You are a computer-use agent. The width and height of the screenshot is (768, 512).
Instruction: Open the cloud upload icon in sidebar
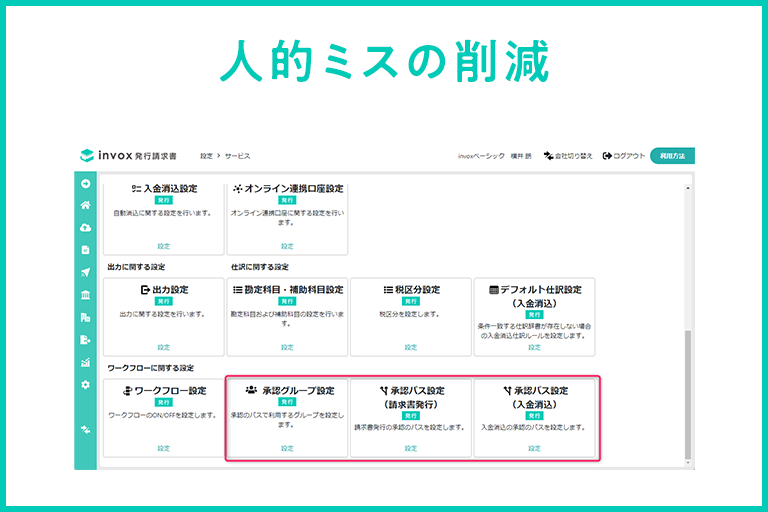(x=86, y=228)
